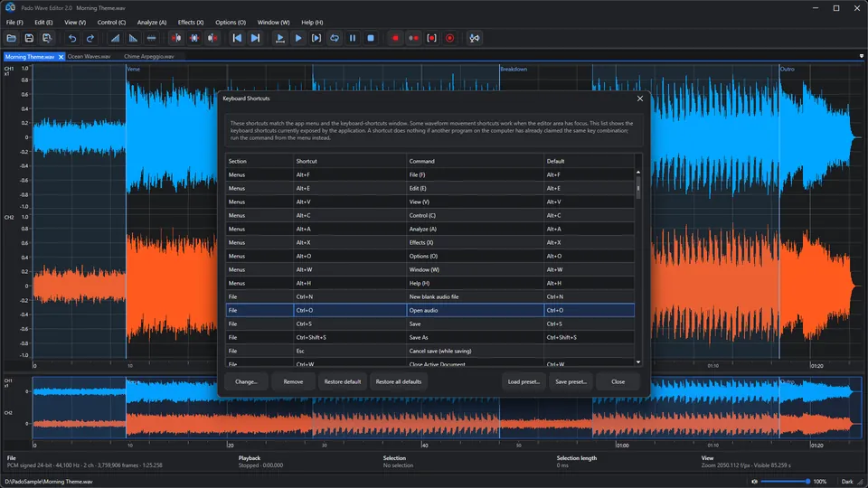Click the shortcut list scroll-up arrow
This screenshot has width=868, height=488.
638,172
